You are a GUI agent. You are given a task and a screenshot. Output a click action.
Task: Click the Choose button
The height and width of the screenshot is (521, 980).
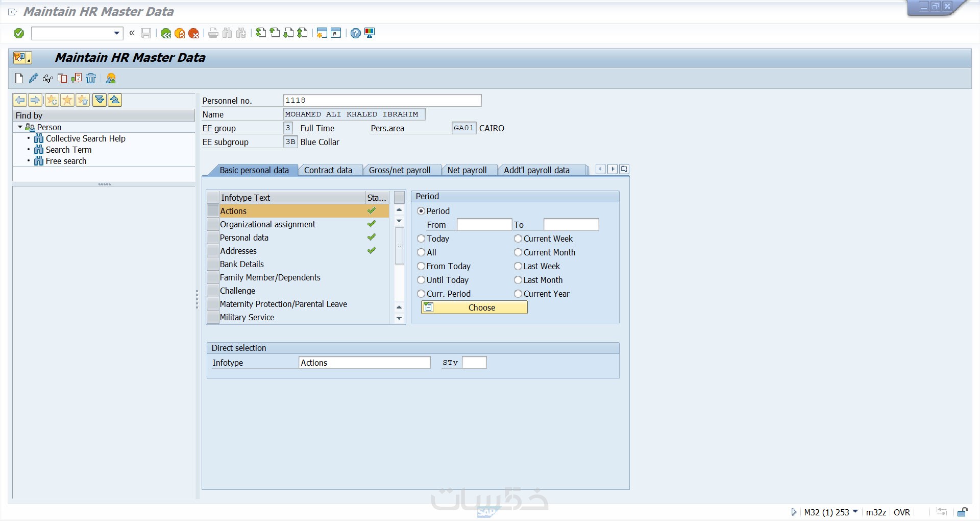(x=474, y=307)
